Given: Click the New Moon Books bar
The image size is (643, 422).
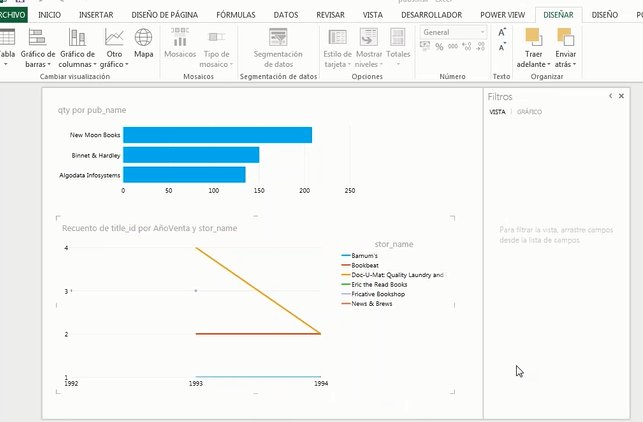Looking at the screenshot, I should [217, 135].
